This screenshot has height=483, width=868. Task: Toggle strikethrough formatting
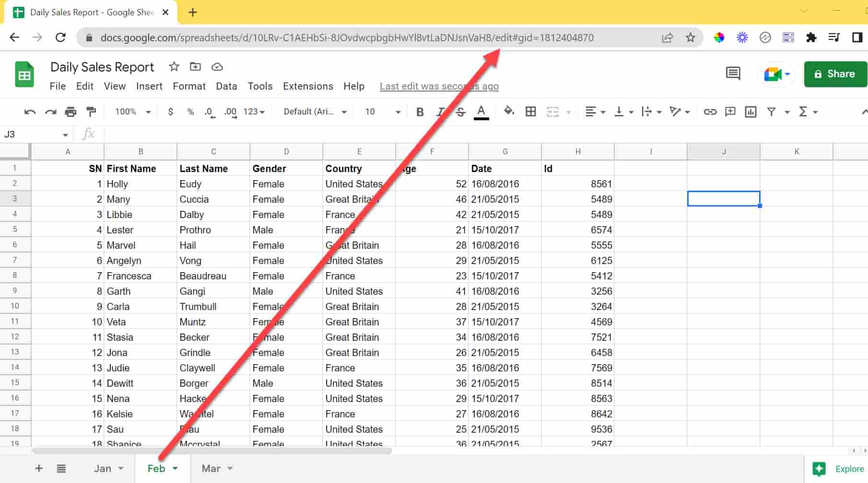460,112
